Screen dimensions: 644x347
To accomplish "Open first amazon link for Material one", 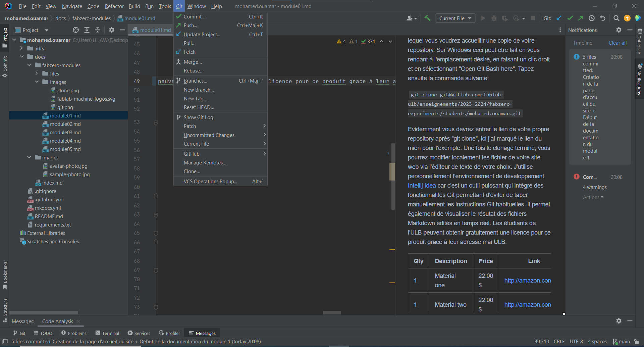I will (x=527, y=280).
